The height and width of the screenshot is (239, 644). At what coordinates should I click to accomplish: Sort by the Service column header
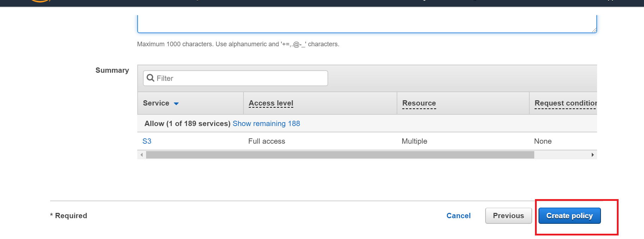(156, 103)
